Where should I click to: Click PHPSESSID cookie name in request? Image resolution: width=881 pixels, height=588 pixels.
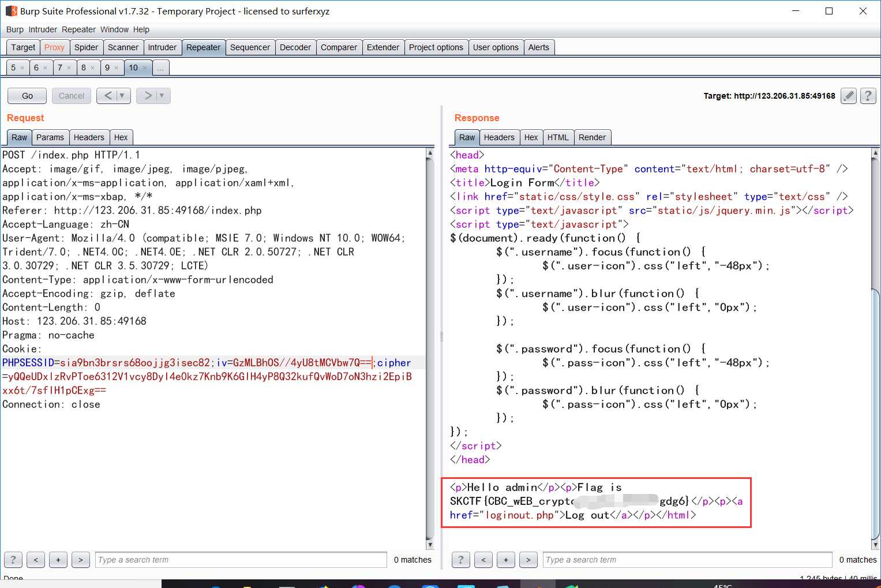28,363
